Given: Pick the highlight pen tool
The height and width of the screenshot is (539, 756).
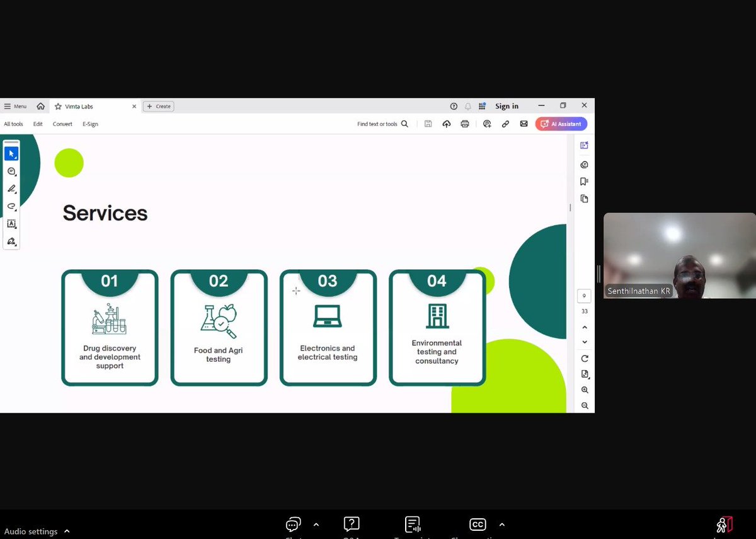Looking at the screenshot, I should pos(11,188).
